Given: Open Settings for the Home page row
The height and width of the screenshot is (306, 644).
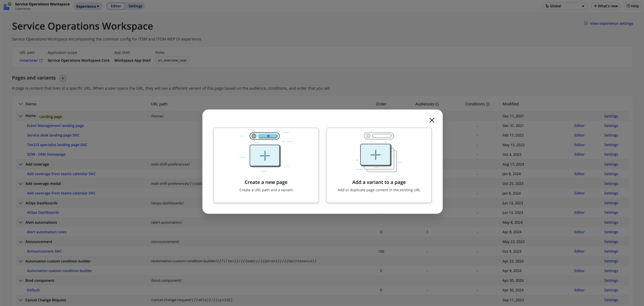Looking at the screenshot, I should [611, 116].
